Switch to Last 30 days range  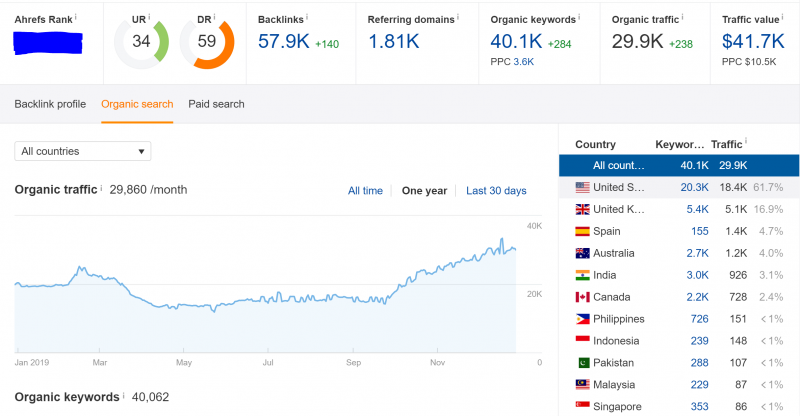click(496, 191)
